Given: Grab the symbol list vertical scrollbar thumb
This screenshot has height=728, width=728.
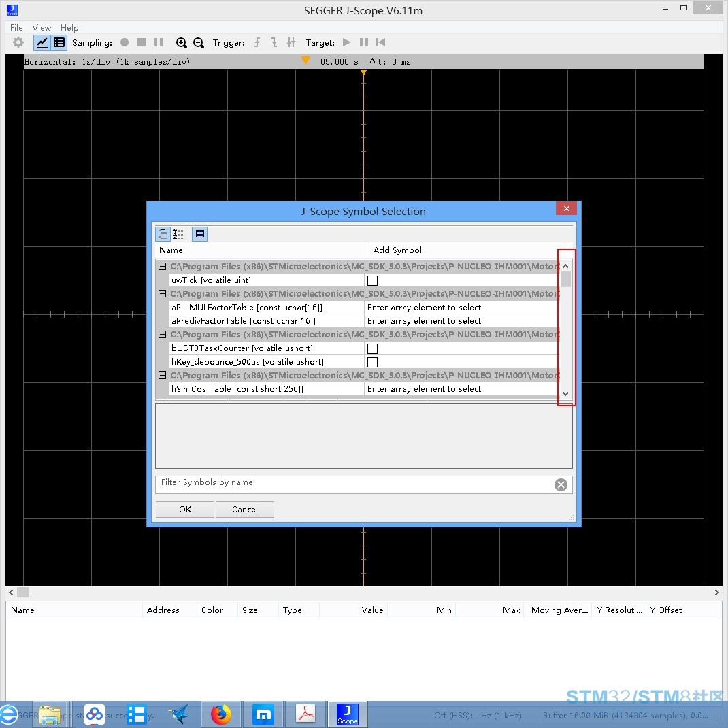Looking at the screenshot, I should [565, 280].
